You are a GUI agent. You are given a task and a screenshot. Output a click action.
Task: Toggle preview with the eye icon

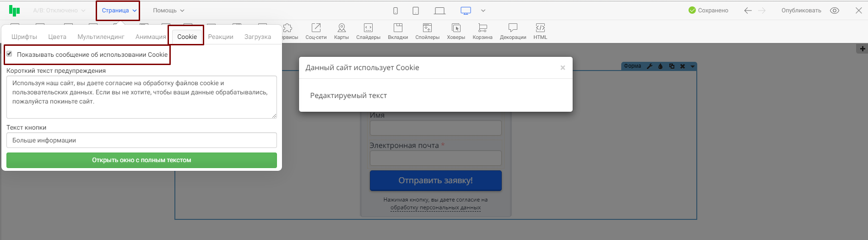pyautogui.click(x=835, y=11)
